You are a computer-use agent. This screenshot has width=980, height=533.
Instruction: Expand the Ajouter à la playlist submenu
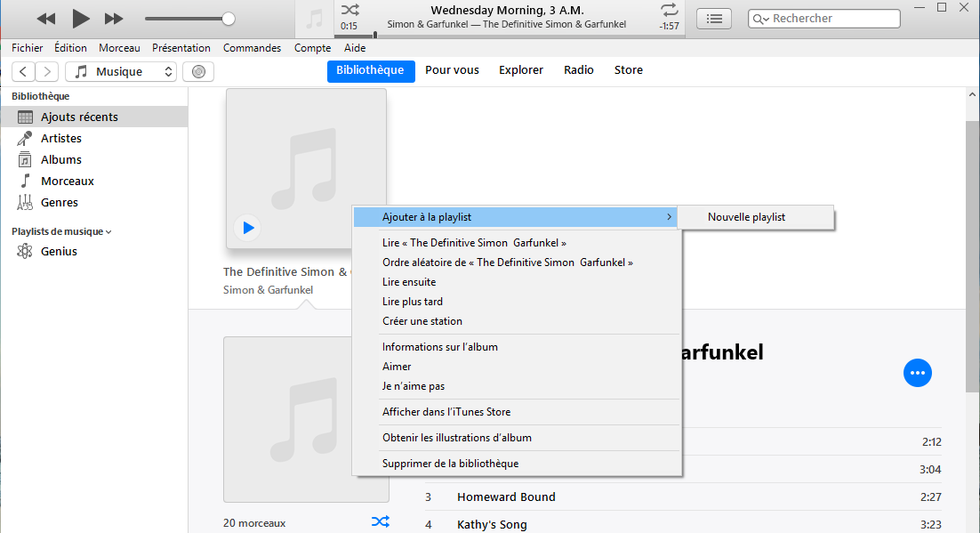[517, 217]
